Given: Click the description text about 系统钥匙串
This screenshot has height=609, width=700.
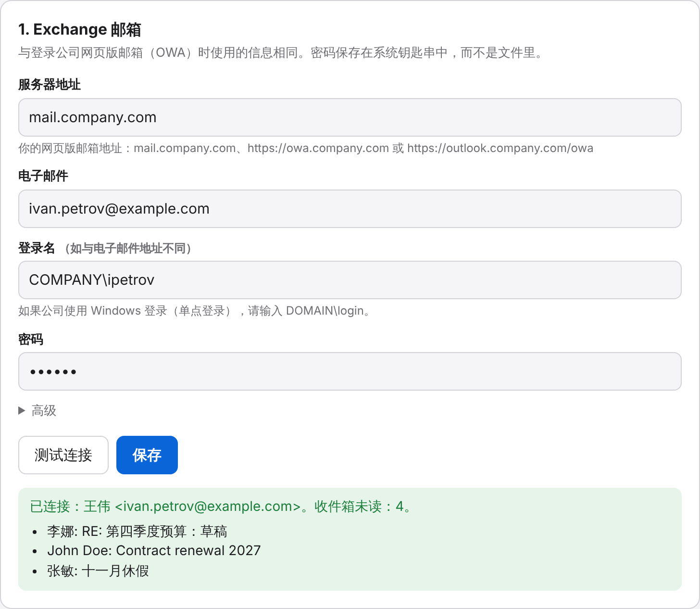Looking at the screenshot, I should 281,53.
